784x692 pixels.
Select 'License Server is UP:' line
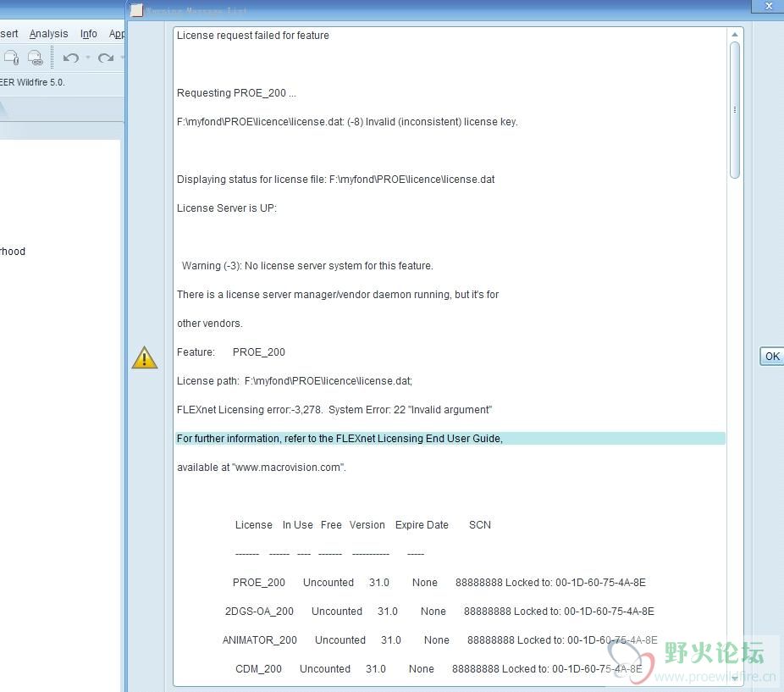pos(450,208)
